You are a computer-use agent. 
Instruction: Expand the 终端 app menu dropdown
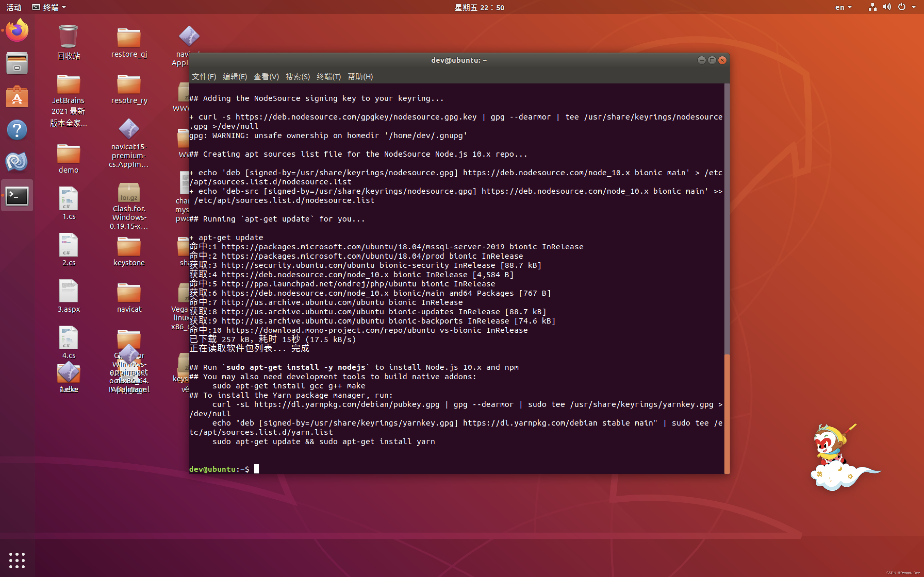(x=49, y=7)
